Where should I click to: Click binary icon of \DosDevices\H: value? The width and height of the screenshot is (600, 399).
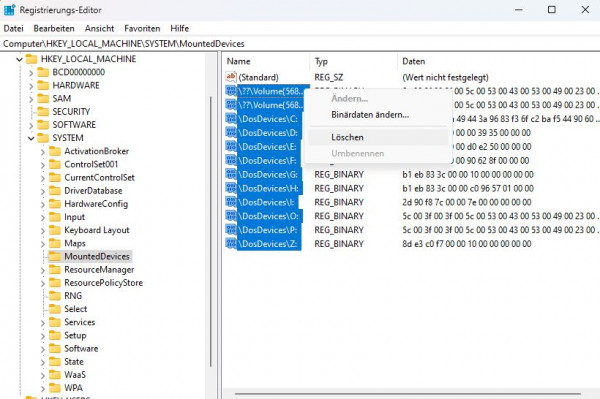click(231, 188)
